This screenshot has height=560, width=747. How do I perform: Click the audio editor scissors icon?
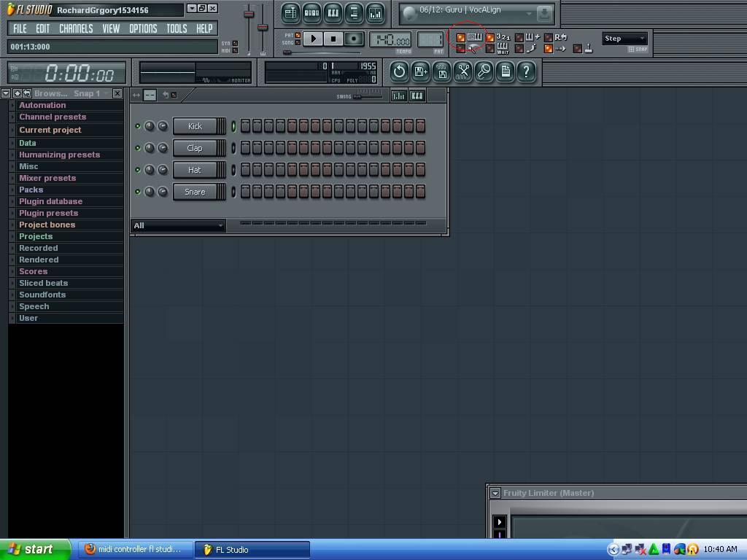[x=462, y=71]
